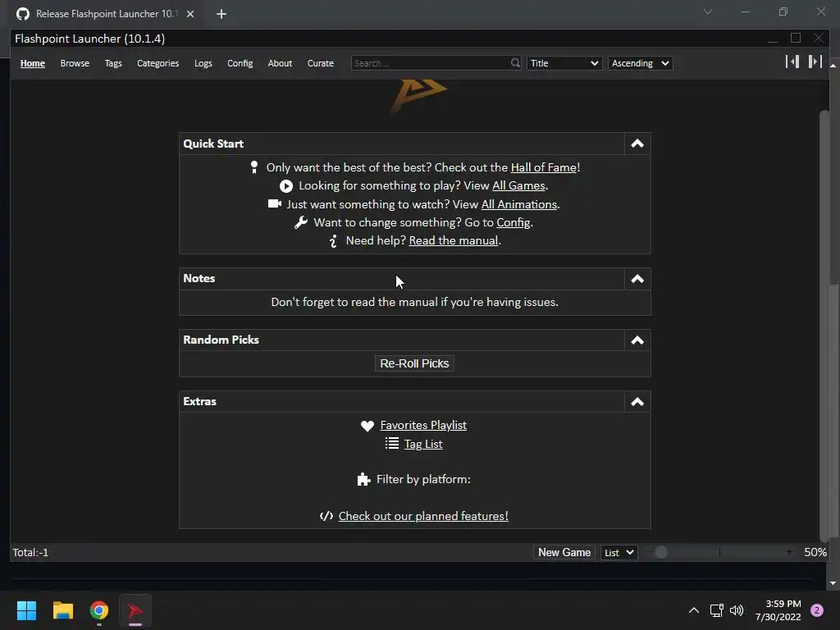Open the Ascending order dropdown
Image resolution: width=840 pixels, height=630 pixels.
tap(641, 63)
